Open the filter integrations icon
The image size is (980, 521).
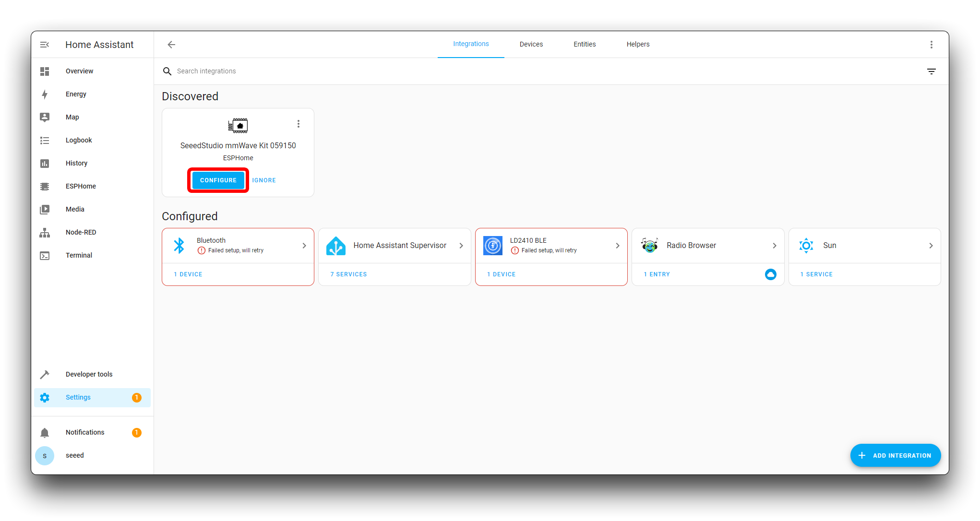pyautogui.click(x=931, y=71)
